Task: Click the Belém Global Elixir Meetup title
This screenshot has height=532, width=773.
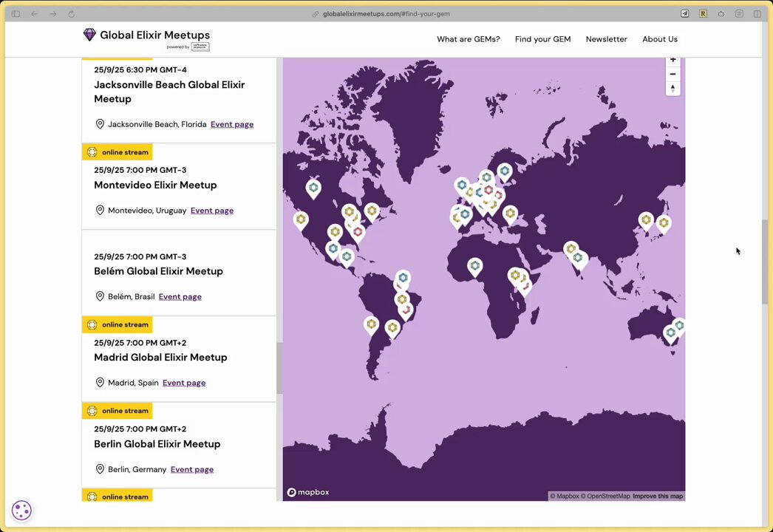Action: coord(158,271)
